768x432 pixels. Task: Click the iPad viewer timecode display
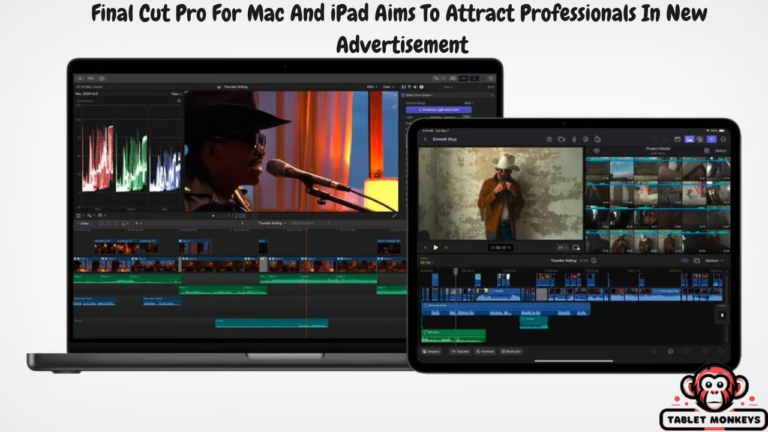(500, 248)
